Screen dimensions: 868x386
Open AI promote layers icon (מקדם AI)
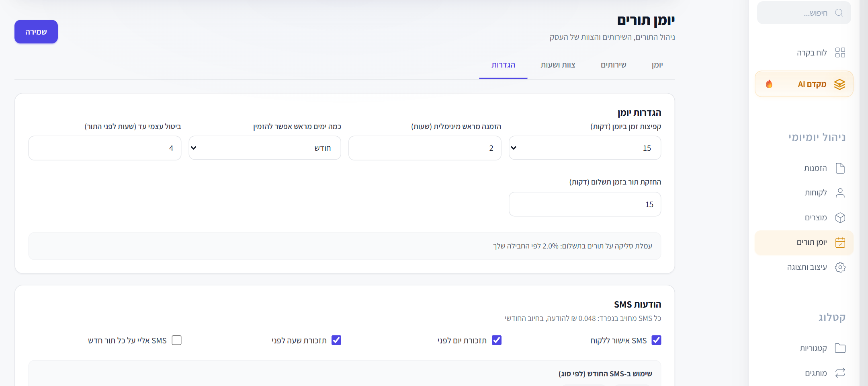tap(839, 84)
